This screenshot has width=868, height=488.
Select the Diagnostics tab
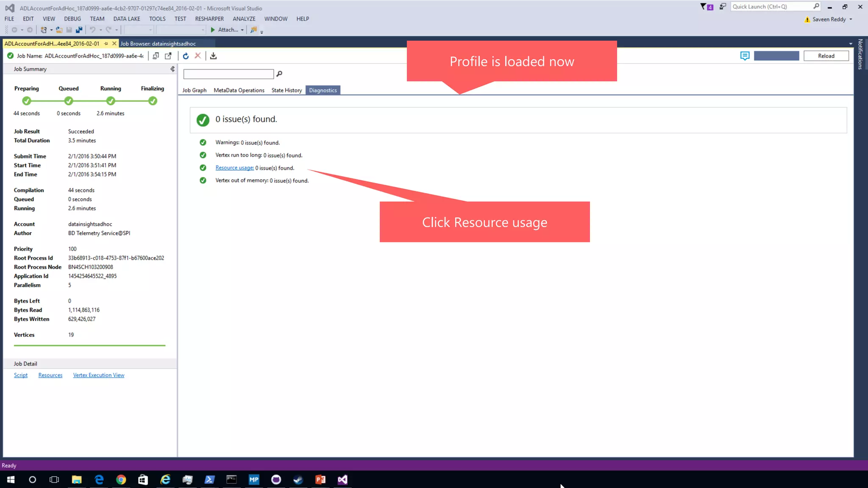(323, 90)
